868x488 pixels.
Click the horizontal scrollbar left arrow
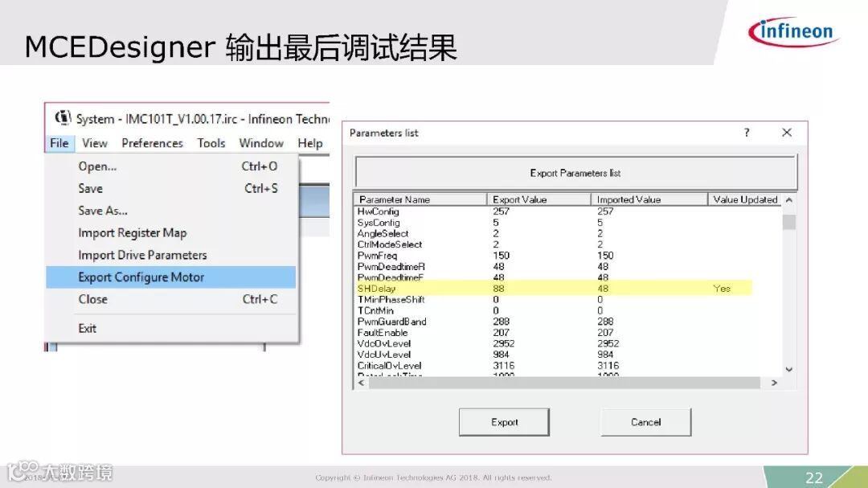tap(362, 383)
